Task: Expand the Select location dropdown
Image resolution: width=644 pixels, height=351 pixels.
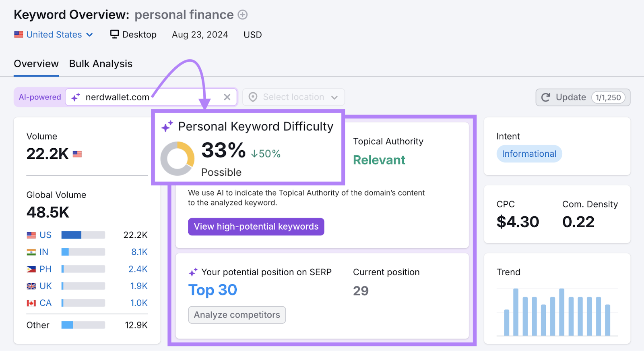Action: tap(293, 97)
